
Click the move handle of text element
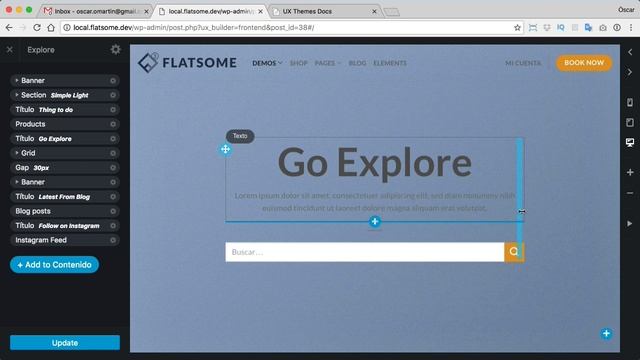click(x=225, y=149)
